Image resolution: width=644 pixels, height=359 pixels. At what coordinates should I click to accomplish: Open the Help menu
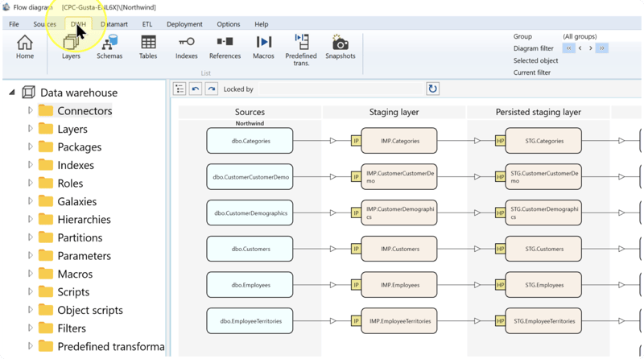tap(261, 24)
